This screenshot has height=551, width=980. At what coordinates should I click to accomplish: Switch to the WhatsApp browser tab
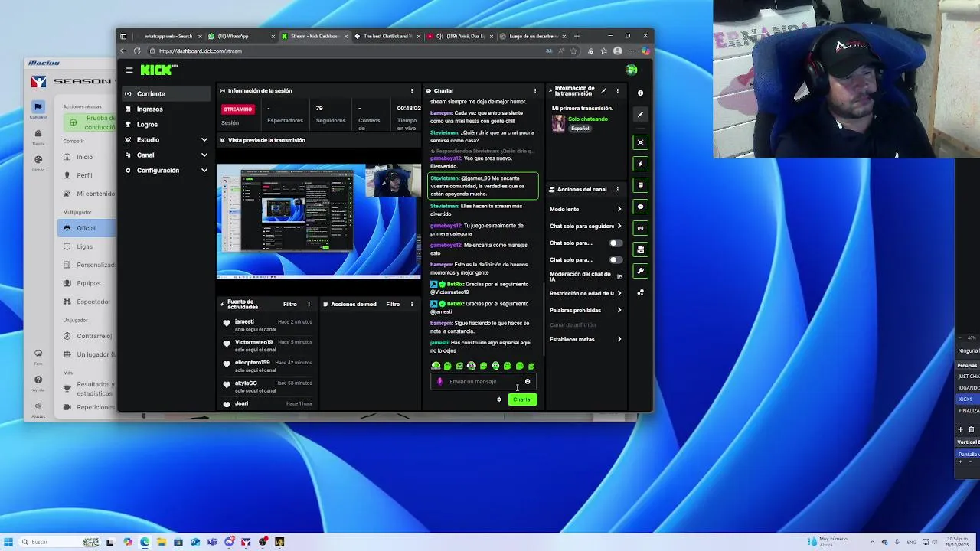click(x=240, y=36)
